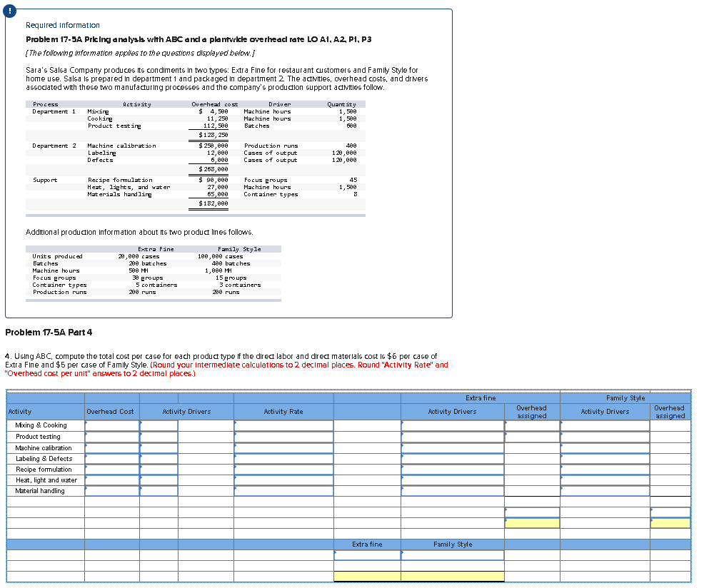The image size is (709, 588).
Task: Click the yellow Family Style cell in the bottom section
Action: 453,576
